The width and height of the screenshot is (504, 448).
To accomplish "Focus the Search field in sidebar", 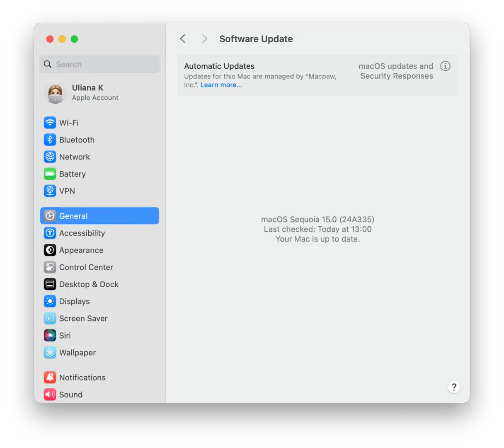I will pos(100,64).
